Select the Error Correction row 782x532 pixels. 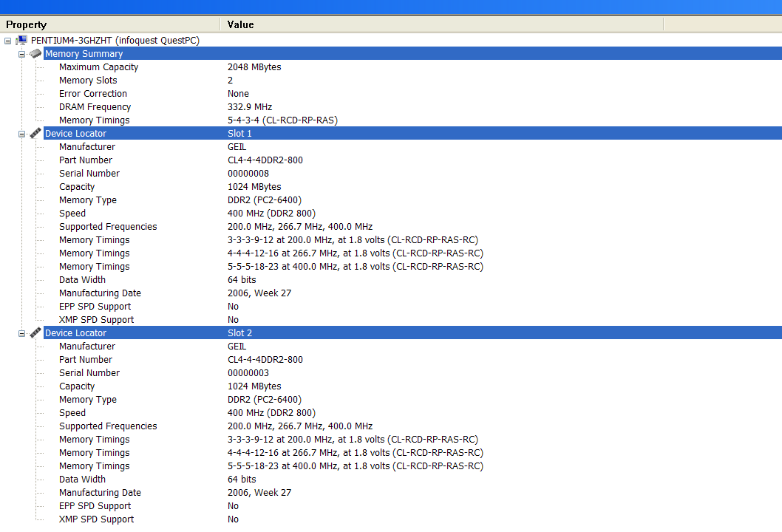click(93, 94)
